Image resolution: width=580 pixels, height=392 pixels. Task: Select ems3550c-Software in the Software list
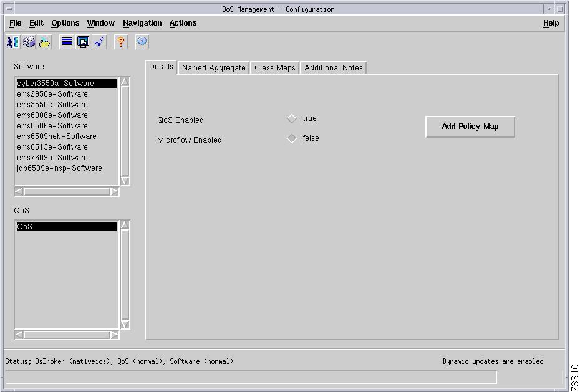point(67,105)
